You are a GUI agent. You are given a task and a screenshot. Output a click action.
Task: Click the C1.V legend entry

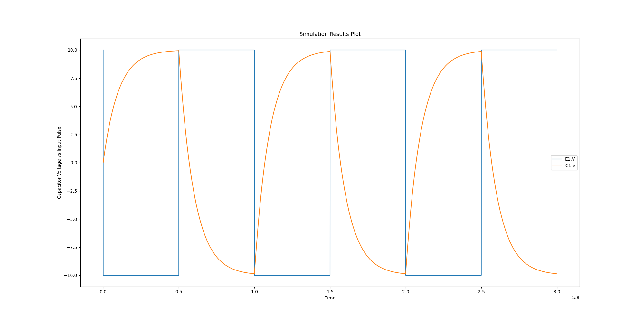tap(564, 166)
